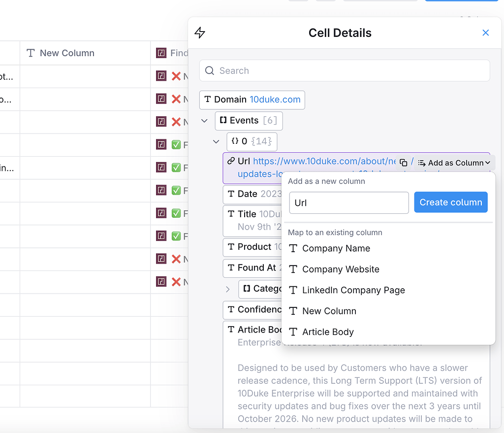The height and width of the screenshot is (433, 504).
Task: Click the search magnifier icon
Action: click(210, 71)
